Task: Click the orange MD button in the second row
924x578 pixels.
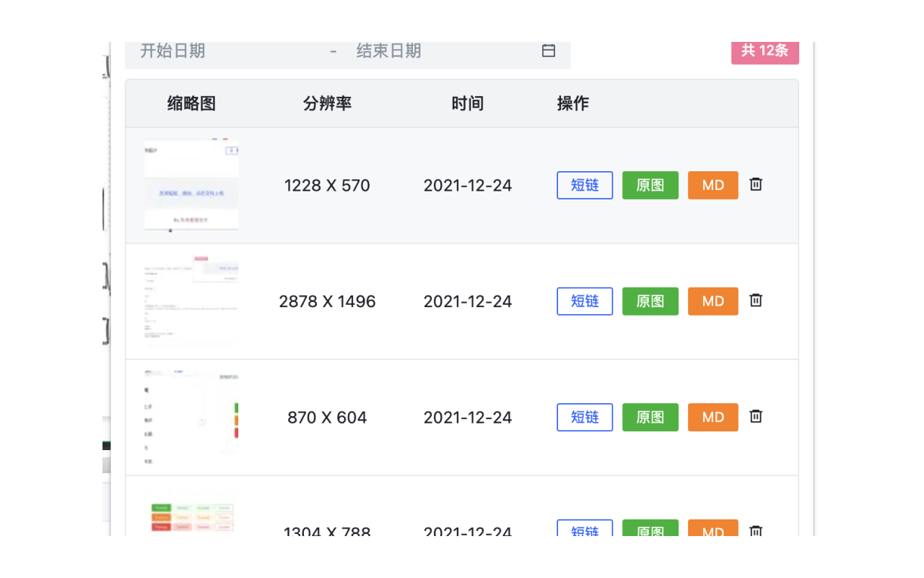Action: tap(712, 301)
